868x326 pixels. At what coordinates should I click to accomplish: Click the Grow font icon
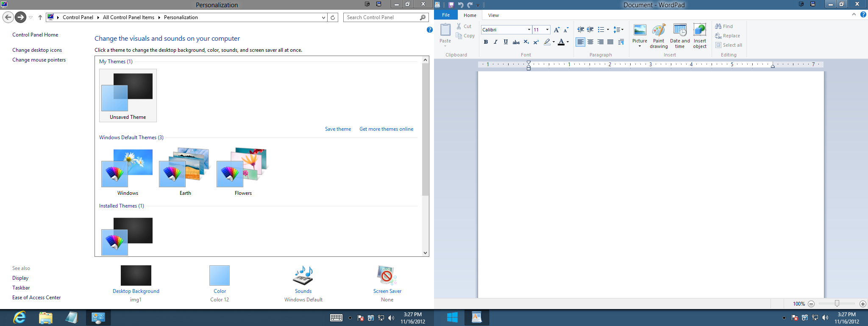(556, 30)
